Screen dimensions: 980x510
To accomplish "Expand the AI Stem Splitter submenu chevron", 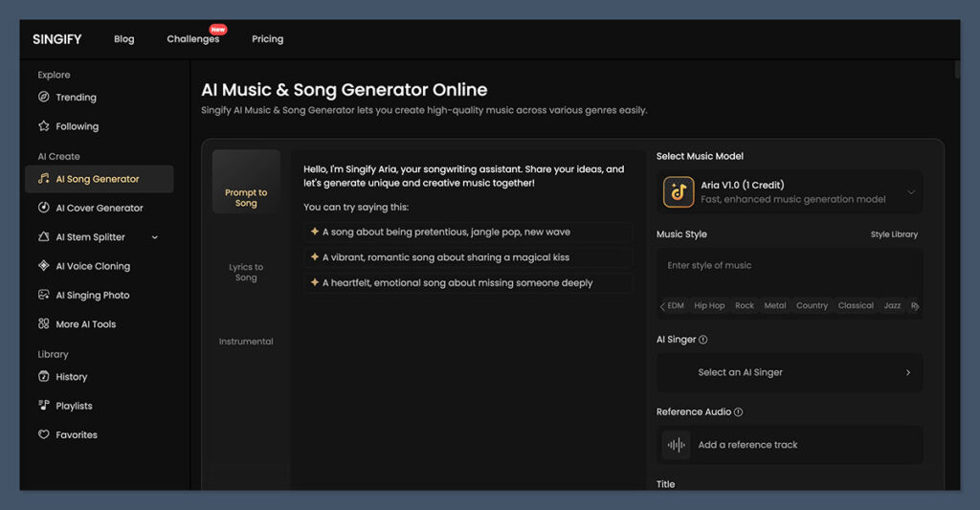I will 155,237.
